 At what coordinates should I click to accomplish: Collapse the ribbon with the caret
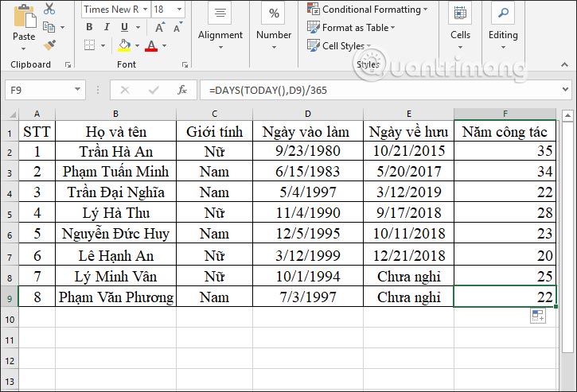tap(564, 64)
